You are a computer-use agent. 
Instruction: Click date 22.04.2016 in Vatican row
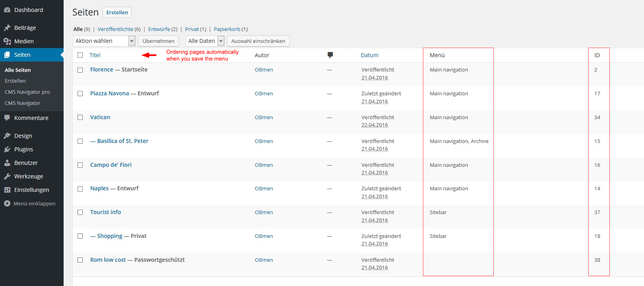click(x=374, y=125)
